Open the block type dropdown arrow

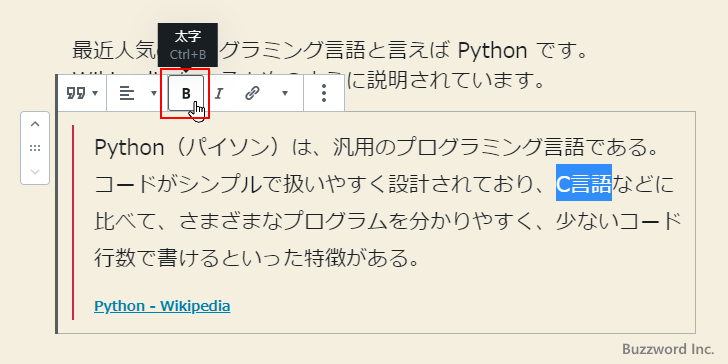pyautogui.click(x=95, y=93)
